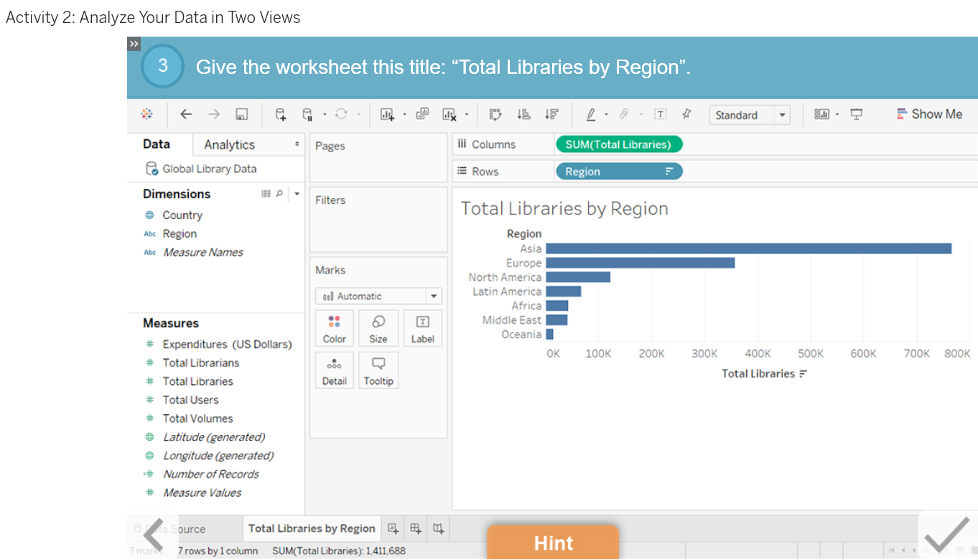This screenshot has height=560, width=978.
Task: Click the Size marks card button
Action: coord(378,329)
